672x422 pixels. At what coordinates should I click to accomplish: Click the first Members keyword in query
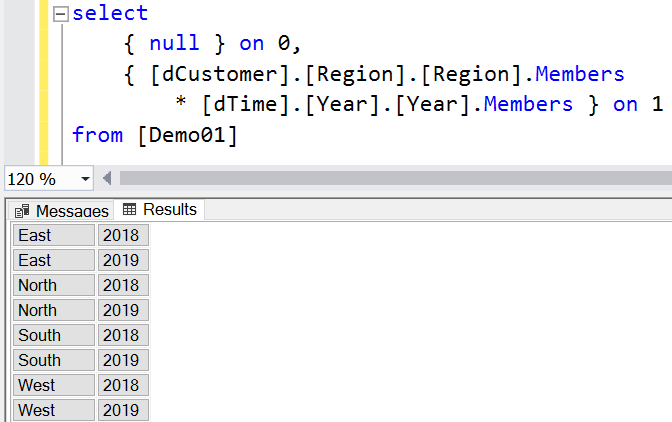tap(578, 74)
